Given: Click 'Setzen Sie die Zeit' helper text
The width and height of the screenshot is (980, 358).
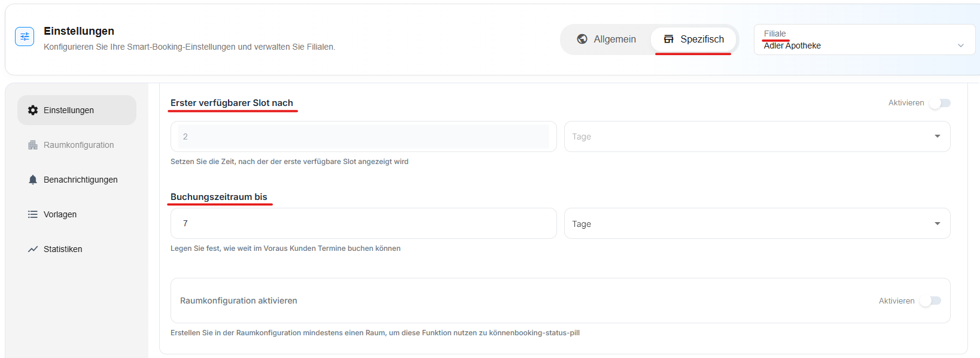Looking at the screenshot, I should coord(290,162).
